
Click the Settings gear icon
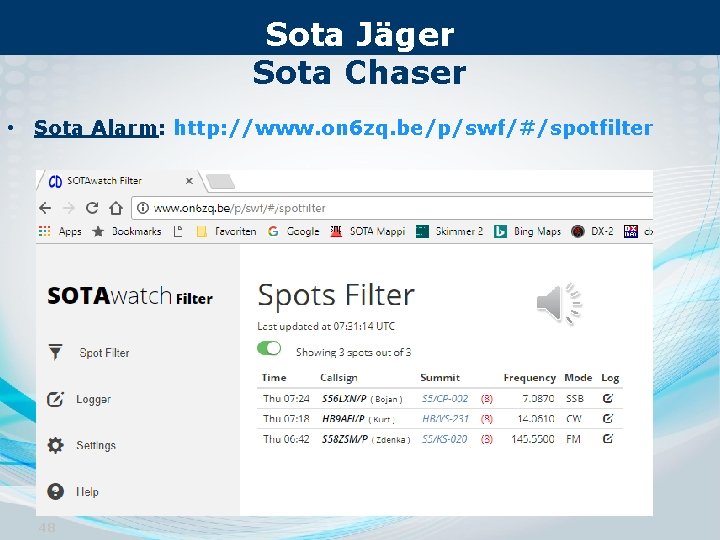(x=56, y=445)
